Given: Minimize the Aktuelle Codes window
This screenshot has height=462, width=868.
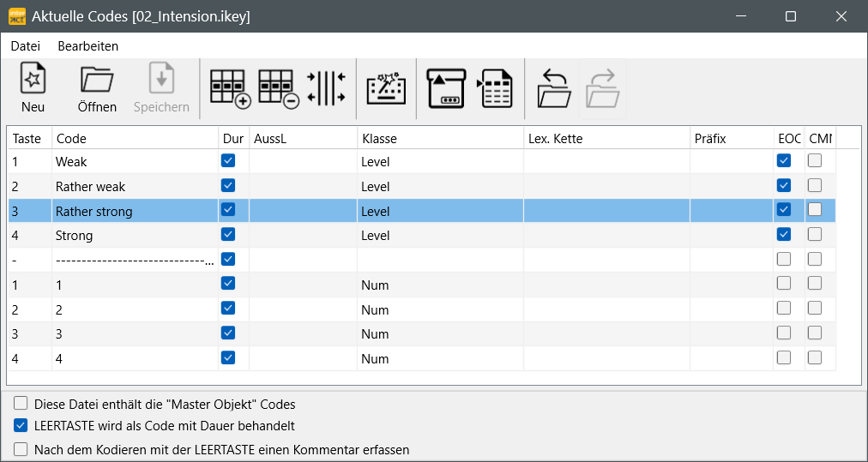Looking at the screenshot, I should (740, 16).
